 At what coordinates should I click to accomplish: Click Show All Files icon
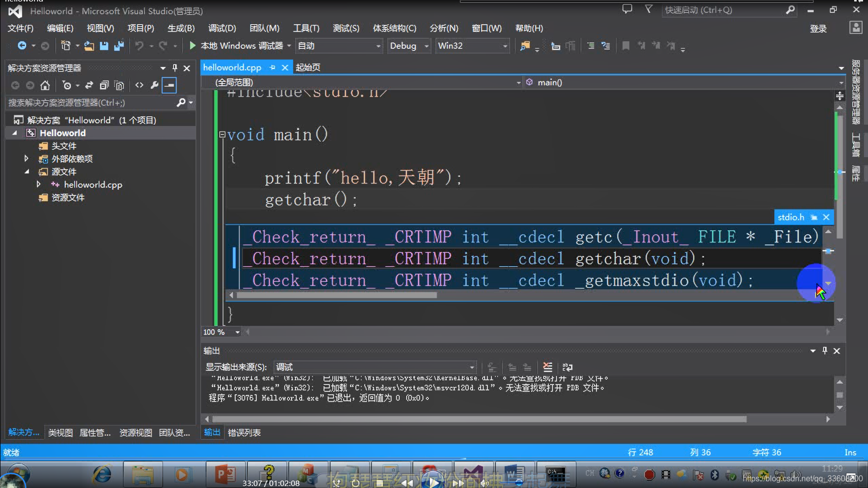pyautogui.click(x=119, y=85)
